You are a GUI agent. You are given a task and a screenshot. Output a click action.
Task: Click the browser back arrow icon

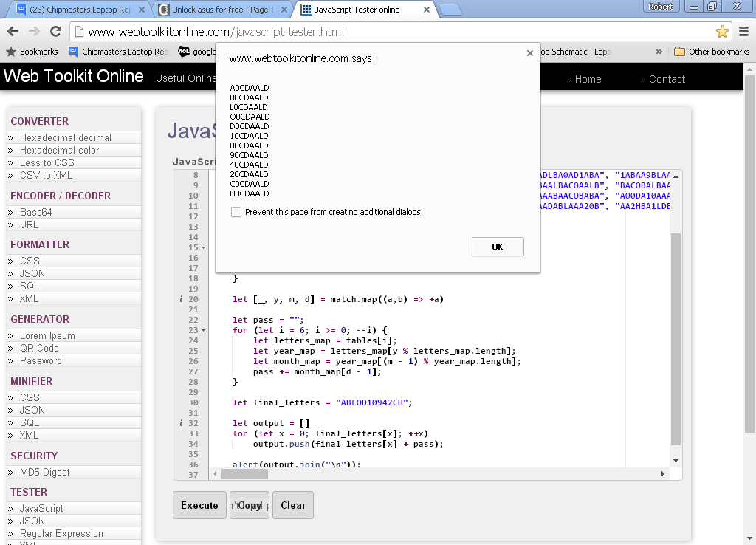click(13, 32)
